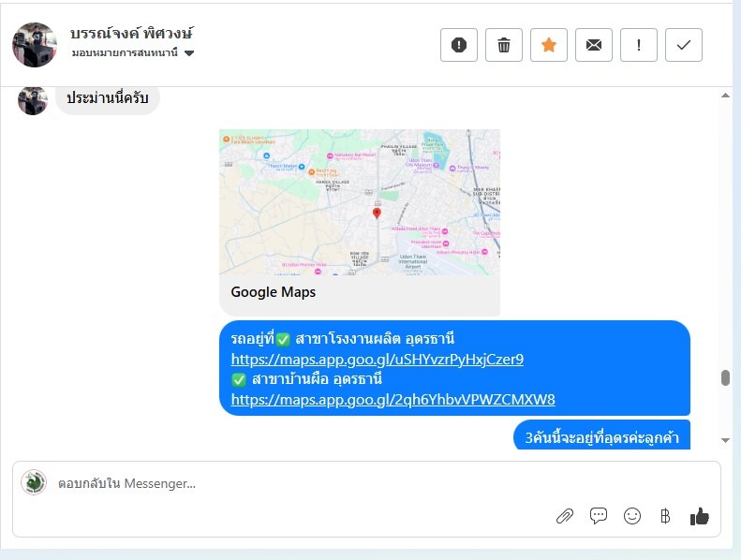Click the scroll down arrow in chat
The width and height of the screenshot is (741, 560).
tap(725, 440)
